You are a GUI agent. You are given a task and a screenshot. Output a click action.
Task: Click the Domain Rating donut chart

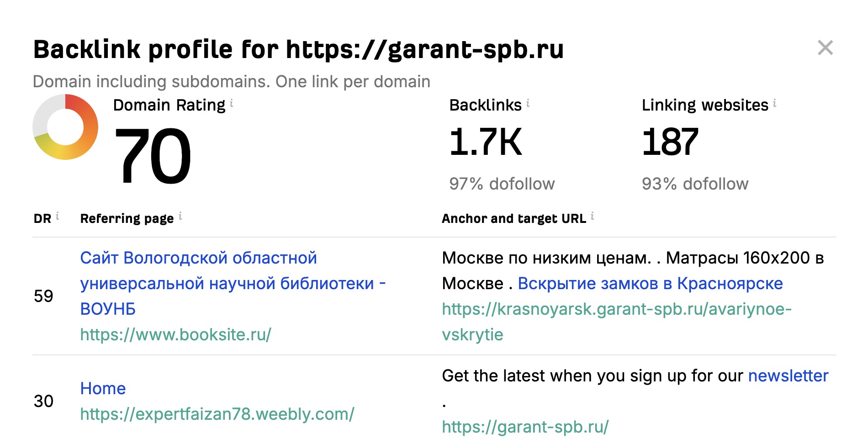pos(65,127)
